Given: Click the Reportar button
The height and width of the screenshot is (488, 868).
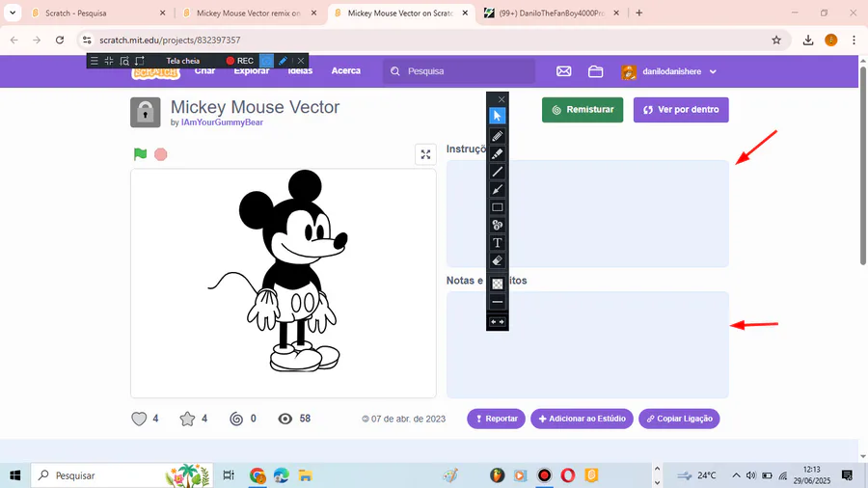Looking at the screenshot, I should click(x=496, y=419).
